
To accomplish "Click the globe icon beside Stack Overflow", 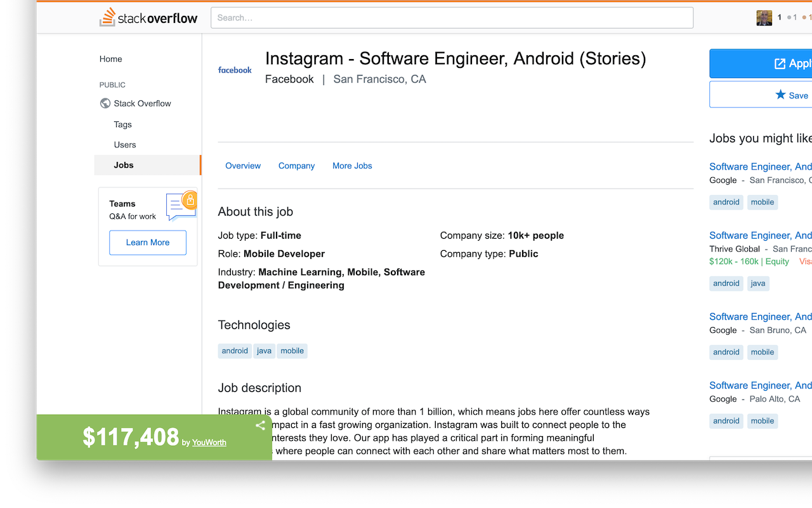I will 105,104.
